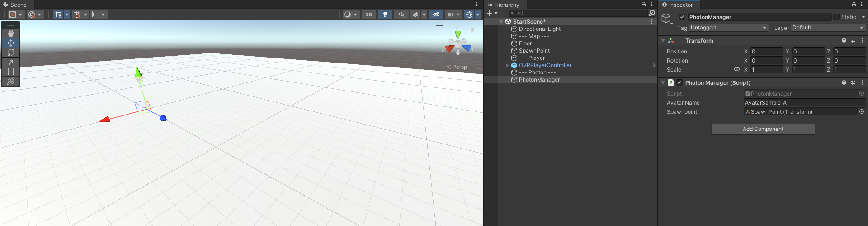Open the shading draw mode dropdown

click(x=351, y=14)
